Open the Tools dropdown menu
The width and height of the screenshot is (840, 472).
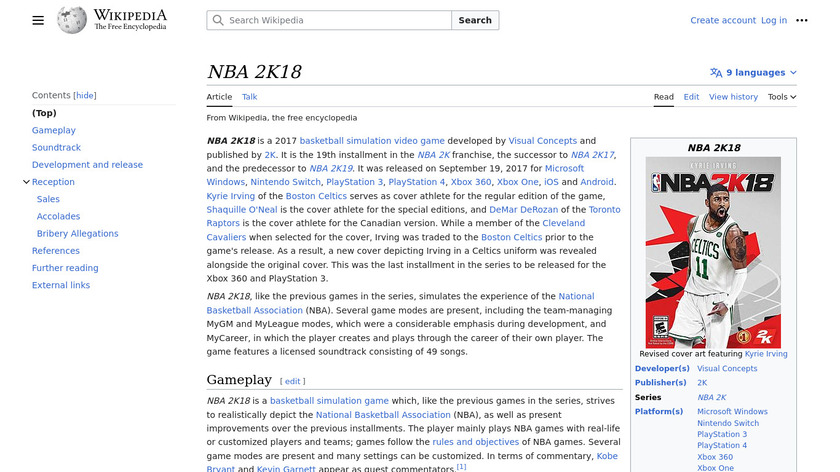(782, 97)
